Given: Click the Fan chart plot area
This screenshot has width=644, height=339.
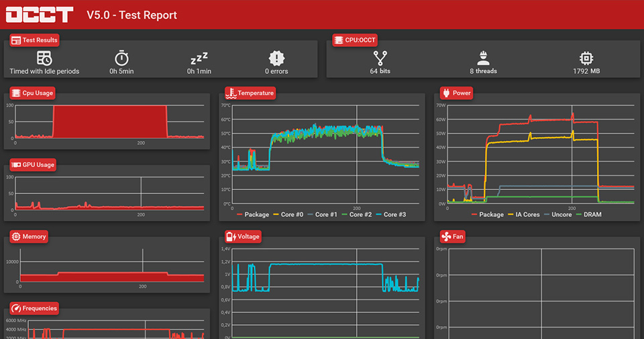Looking at the screenshot, I should [542, 294].
